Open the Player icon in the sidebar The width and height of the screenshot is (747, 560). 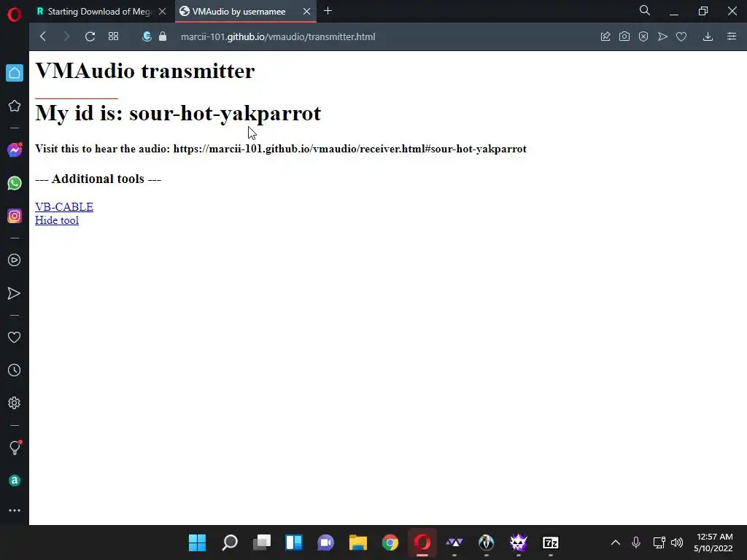tap(15, 260)
